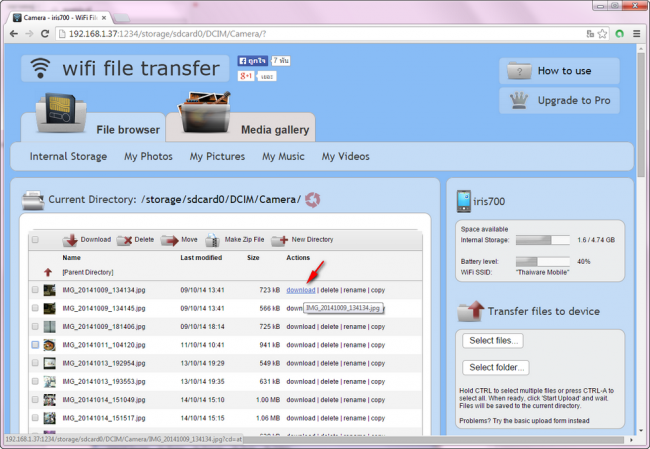Click the Parent Directory up arrow icon
Viewport: 650px width, 449px height.
click(x=48, y=272)
